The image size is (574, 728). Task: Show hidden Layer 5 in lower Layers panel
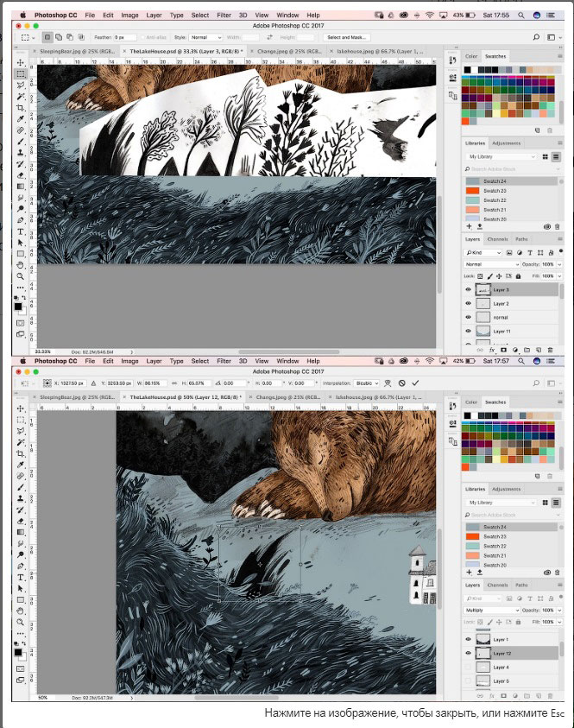coord(468,681)
